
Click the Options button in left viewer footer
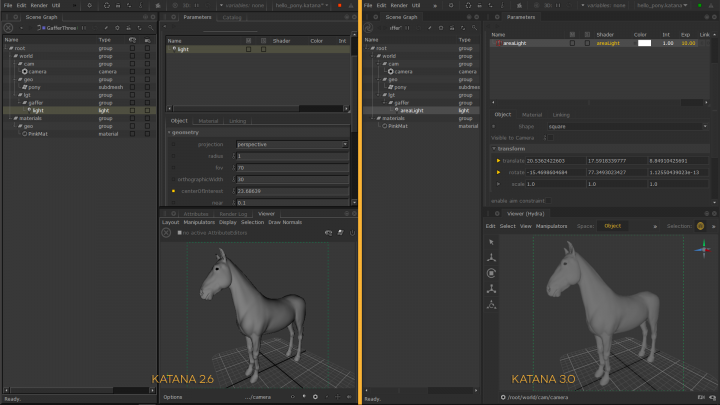(173, 397)
